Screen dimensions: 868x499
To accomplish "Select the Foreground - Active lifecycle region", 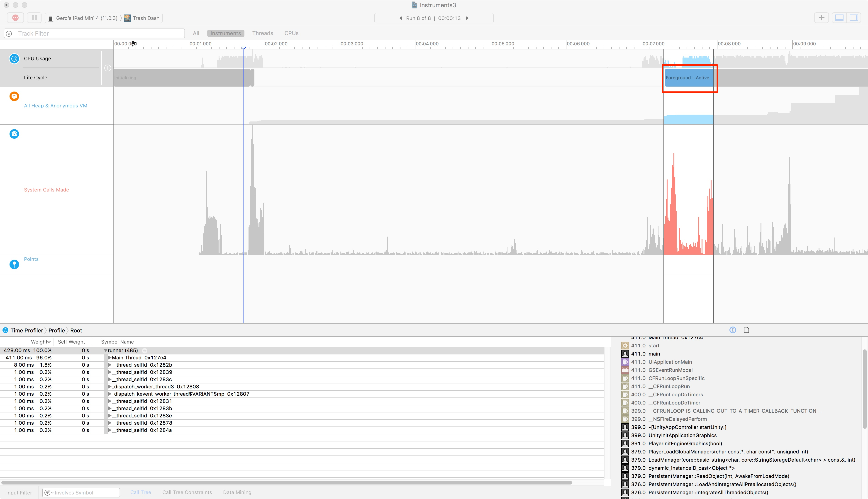I will pyautogui.click(x=688, y=78).
